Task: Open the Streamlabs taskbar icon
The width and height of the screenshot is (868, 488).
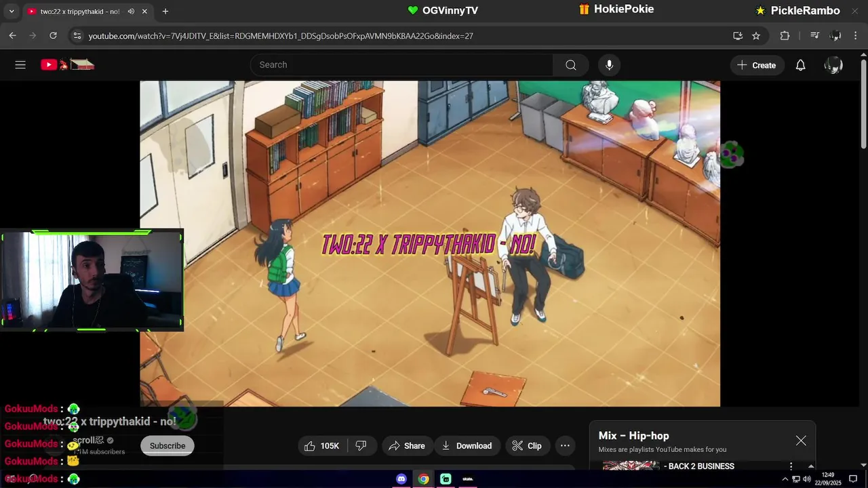Action: coord(446,479)
